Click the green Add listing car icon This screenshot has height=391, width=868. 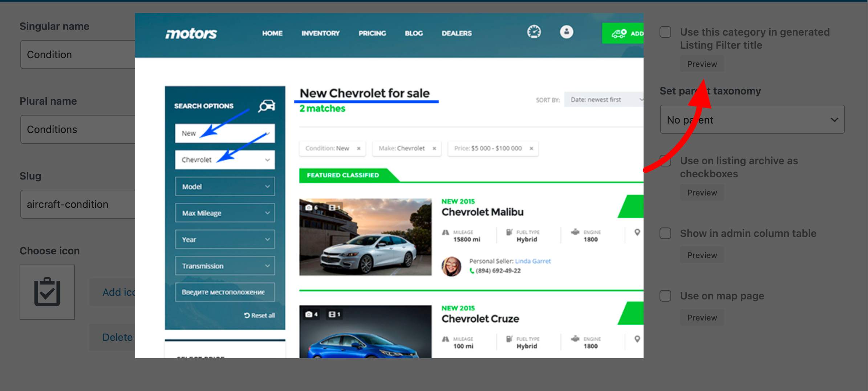619,33
